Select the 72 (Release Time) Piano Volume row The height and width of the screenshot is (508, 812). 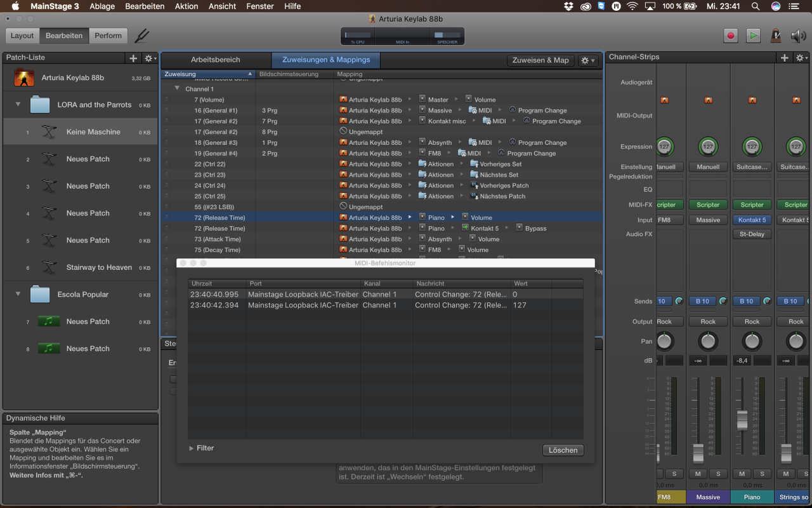click(381, 217)
